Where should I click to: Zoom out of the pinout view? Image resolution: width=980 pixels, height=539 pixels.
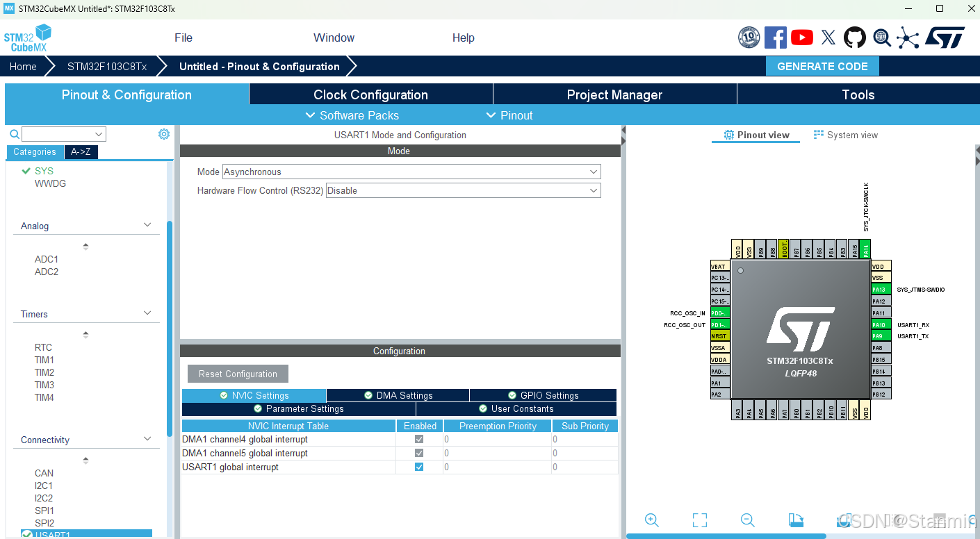click(747, 520)
